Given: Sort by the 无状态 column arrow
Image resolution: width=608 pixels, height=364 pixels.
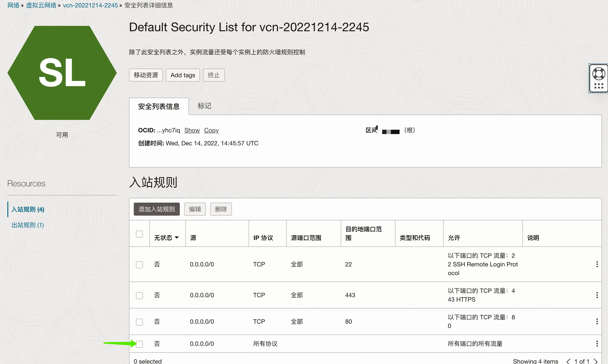Looking at the screenshot, I should pos(177,238).
